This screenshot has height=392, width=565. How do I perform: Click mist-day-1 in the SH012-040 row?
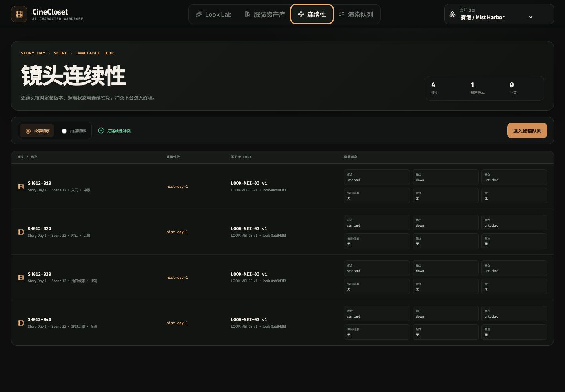coord(177,323)
